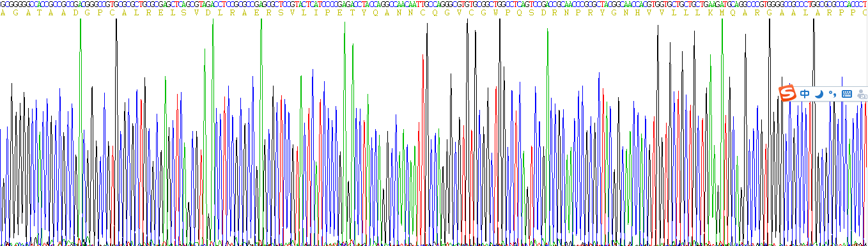Open the Sogou soft keyboard icon
This screenshot has height=246, width=868.
coord(847,94)
